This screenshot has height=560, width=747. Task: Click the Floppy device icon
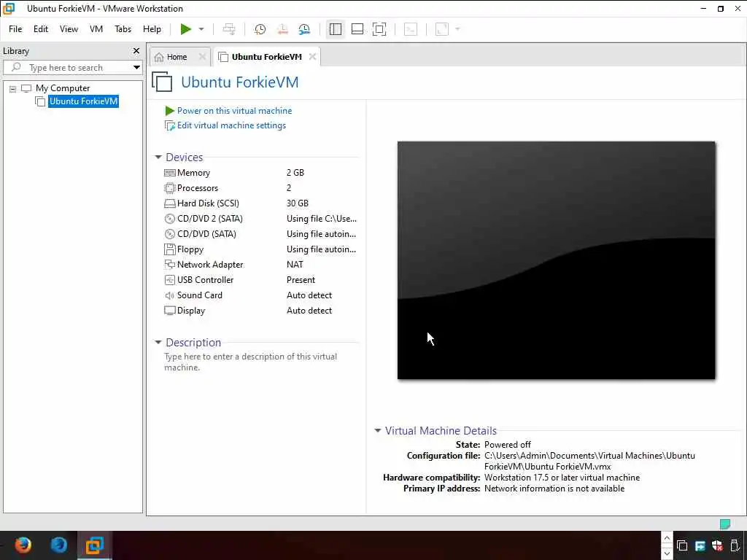click(x=169, y=249)
